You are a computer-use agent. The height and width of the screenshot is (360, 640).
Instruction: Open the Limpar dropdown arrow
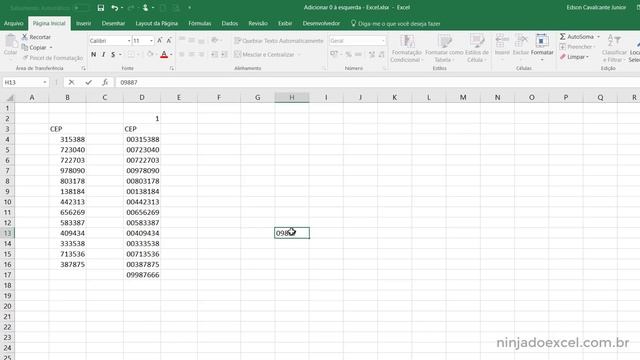587,57
